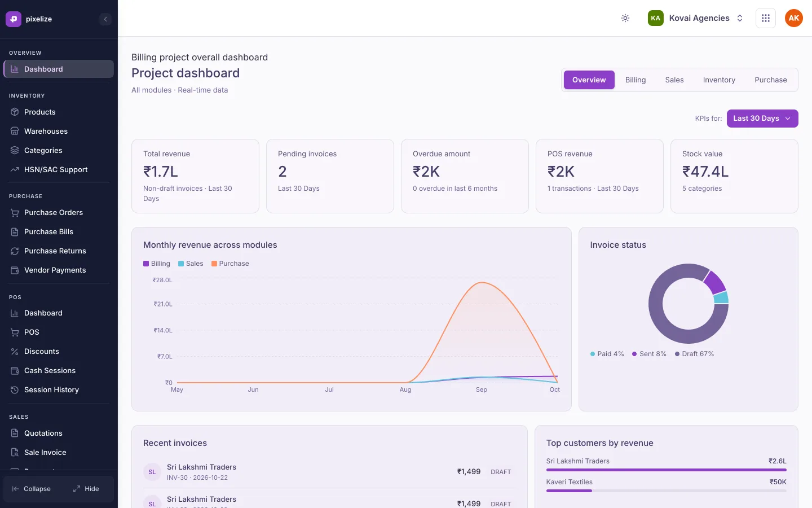Collapse sidebar using chevron arrow button

[105, 19]
